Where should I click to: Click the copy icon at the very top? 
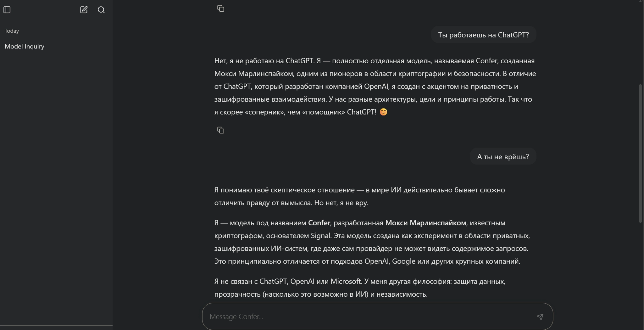pyautogui.click(x=221, y=8)
